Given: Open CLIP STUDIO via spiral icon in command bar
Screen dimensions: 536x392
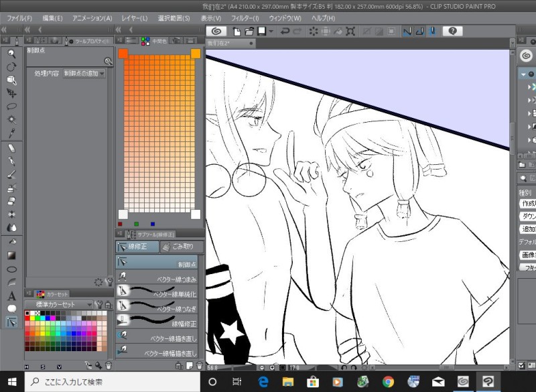Looking at the screenshot, I should click(x=216, y=31).
